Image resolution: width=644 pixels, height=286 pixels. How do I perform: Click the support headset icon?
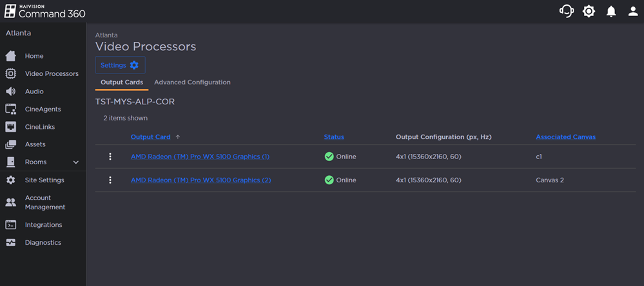pyautogui.click(x=566, y=12)
